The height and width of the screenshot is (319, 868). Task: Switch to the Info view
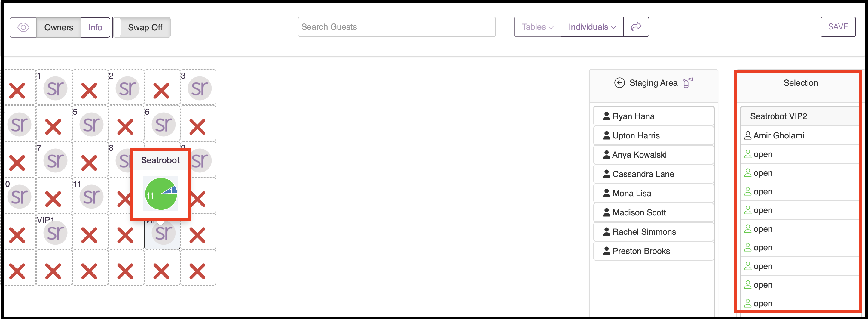pyautogui.click(x=95, y=27)
